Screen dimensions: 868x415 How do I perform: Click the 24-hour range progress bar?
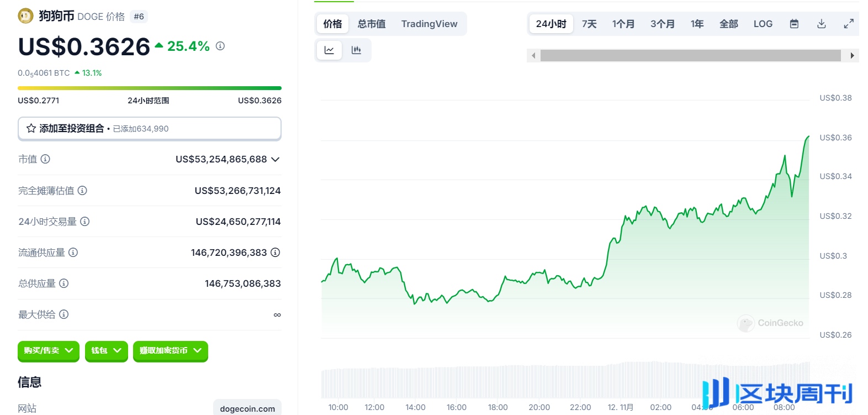click(150, 88)
